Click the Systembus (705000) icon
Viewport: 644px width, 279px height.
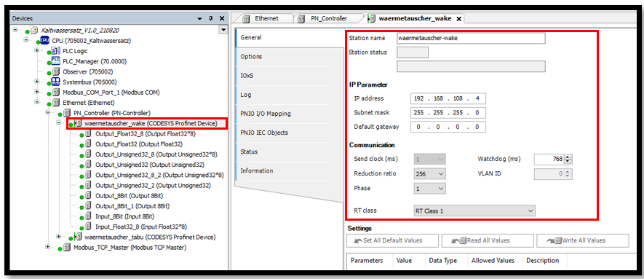click(x=56, y=82)
